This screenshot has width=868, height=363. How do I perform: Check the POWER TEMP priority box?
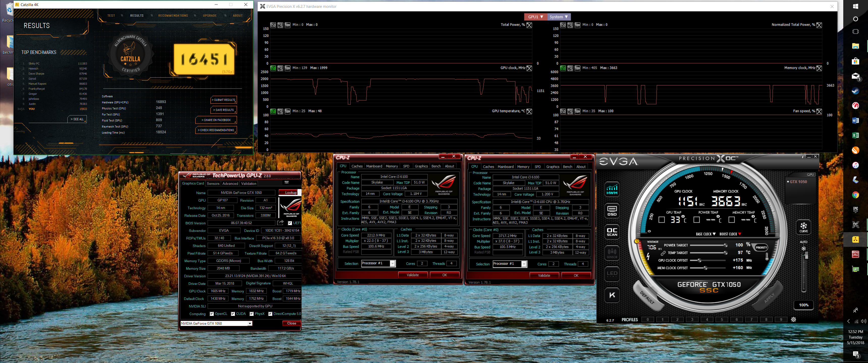coord(696,220)
